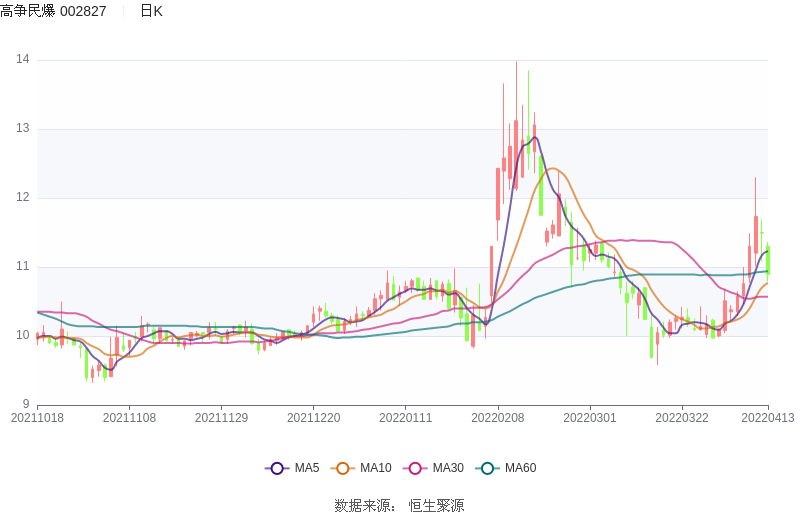Hide the MA5 line via its text label

pos(306,468)
